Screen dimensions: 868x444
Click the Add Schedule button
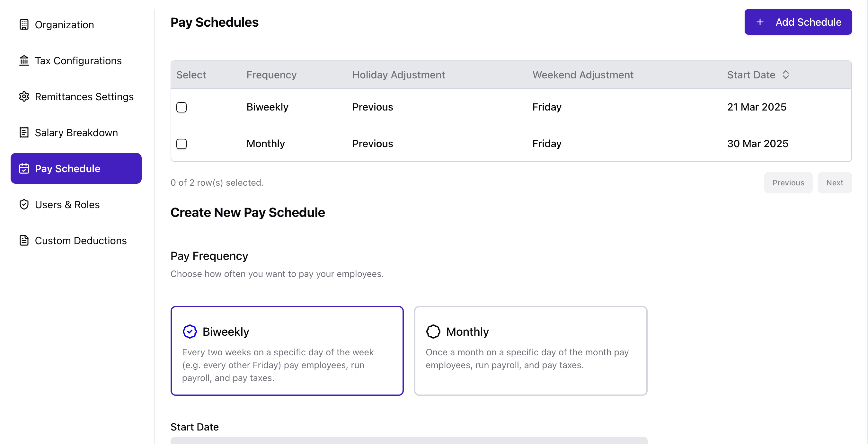(x=798, y=22)
